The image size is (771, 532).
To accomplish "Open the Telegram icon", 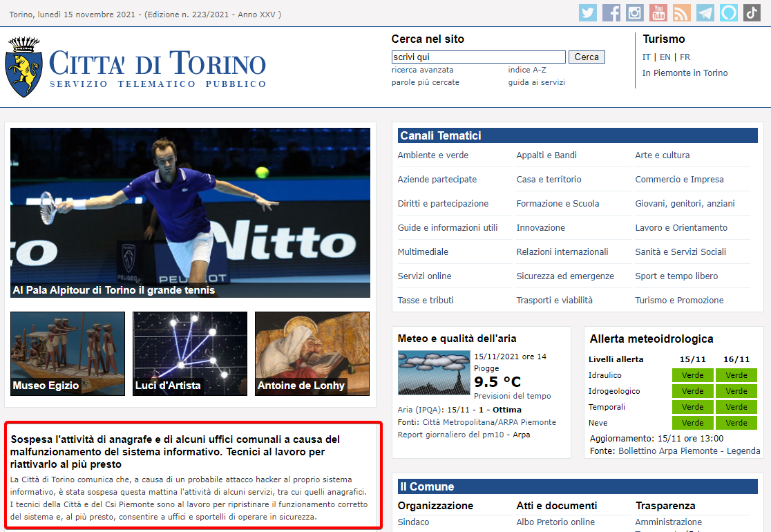I will point(705,13).
